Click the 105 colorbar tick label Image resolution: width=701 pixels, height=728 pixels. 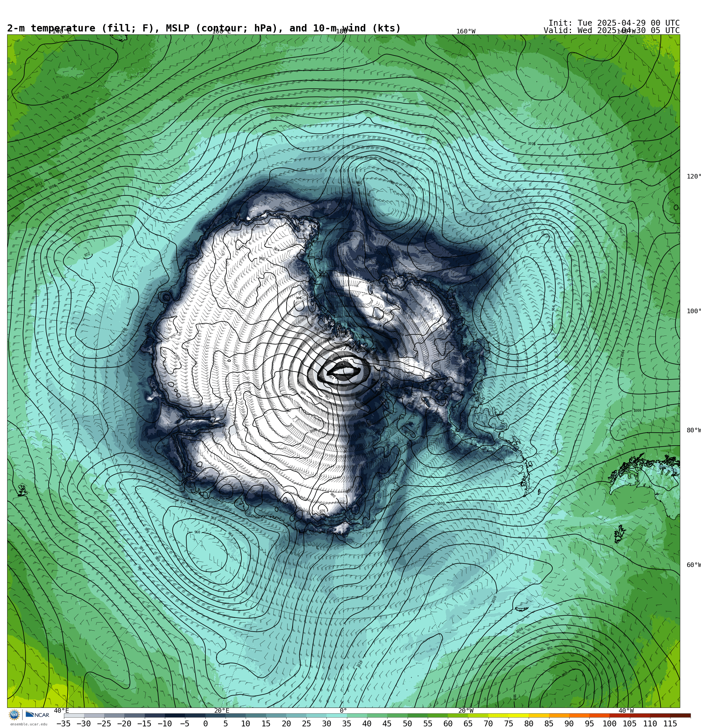(x=629, y=723)
